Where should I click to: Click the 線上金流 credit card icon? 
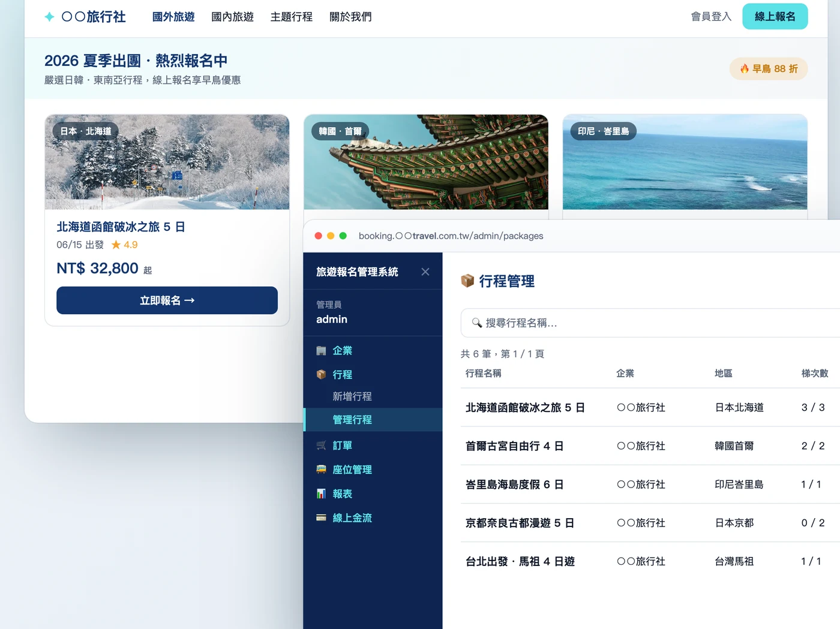(x=321, y=517)
